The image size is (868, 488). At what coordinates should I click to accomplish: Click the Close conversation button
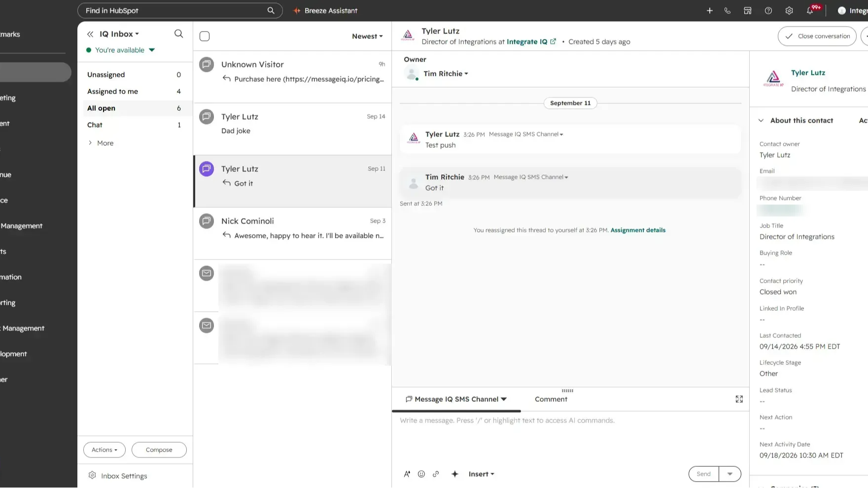click(x=817, y=36)
